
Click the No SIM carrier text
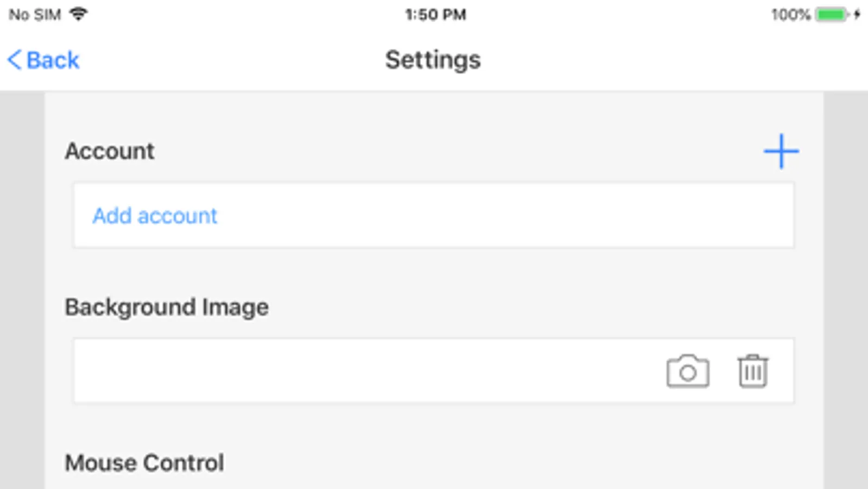point(35,14)
